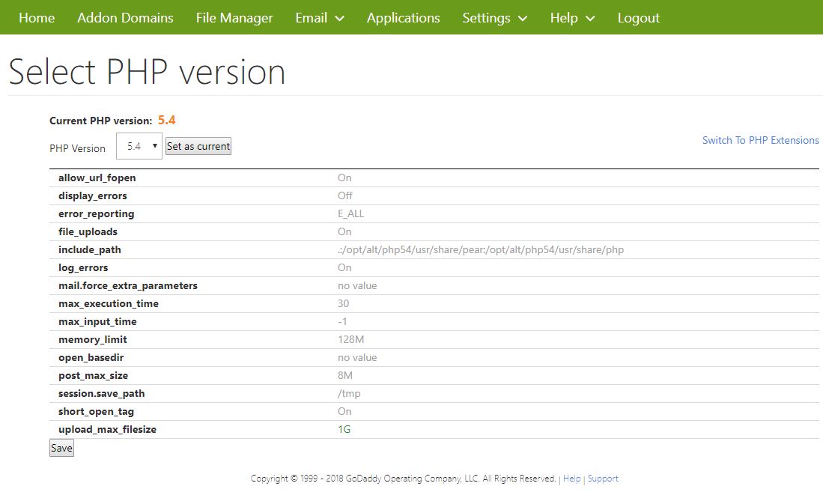Click the post_max_size setting name
Image resolution: width=823 pixels, height=504 pixels.
pos(93,375)
